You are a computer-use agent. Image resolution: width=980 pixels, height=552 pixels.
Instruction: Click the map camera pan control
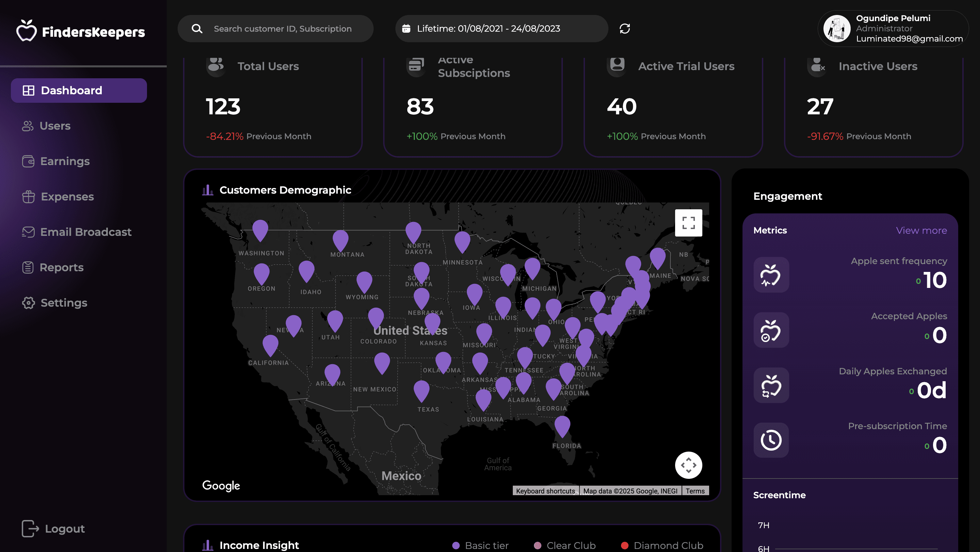click(689, 465)
